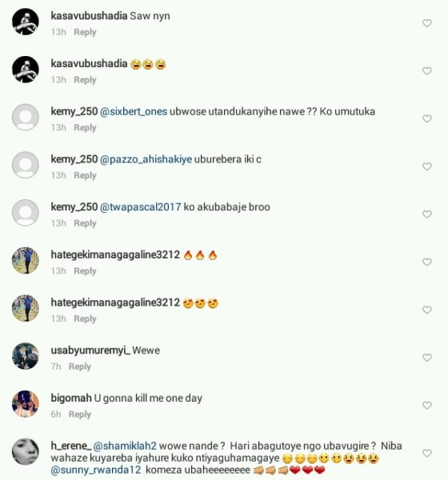The image size is (448, 480).
Task: Open bigomah's profile picture
Action: coord(26,404)
